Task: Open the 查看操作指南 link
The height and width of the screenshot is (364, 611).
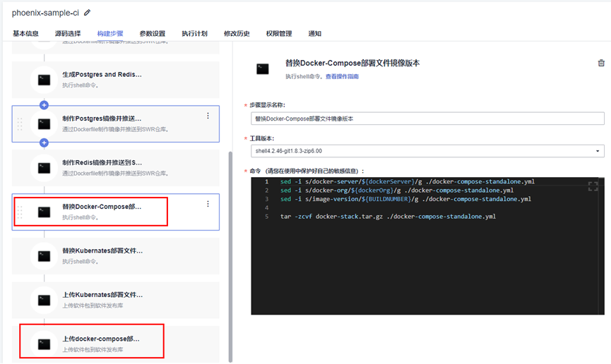Action: click(342, 76)
